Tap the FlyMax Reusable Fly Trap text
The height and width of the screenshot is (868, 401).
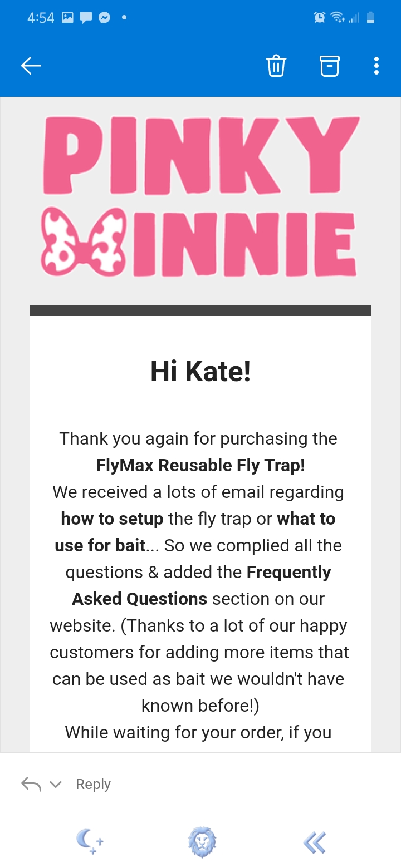[x=200, y=465]
